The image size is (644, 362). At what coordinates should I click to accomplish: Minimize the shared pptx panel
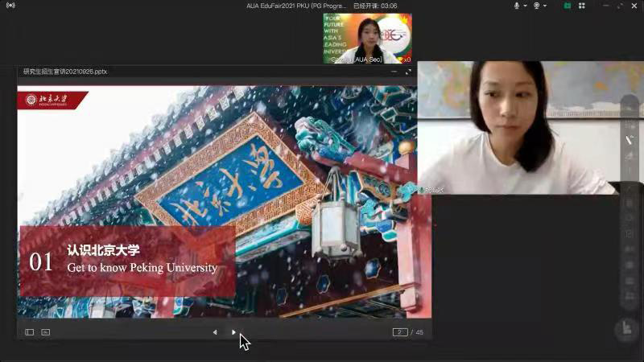pyautogui.click(x=394, y=72)
